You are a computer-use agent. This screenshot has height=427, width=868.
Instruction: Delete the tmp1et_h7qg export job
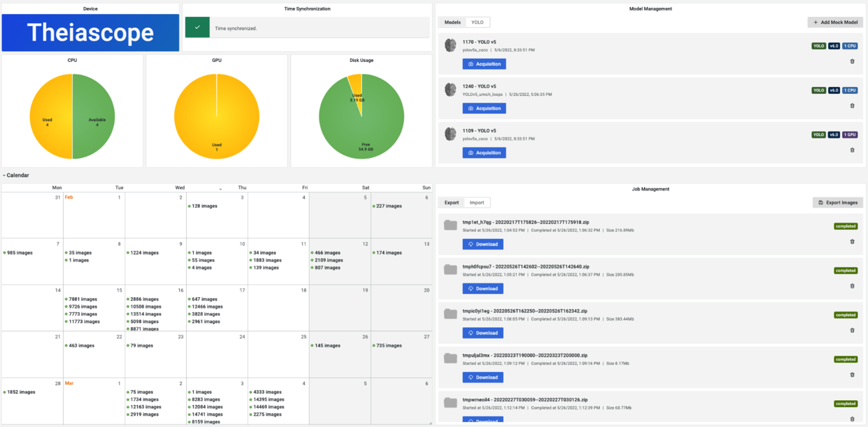pos(852,242)
